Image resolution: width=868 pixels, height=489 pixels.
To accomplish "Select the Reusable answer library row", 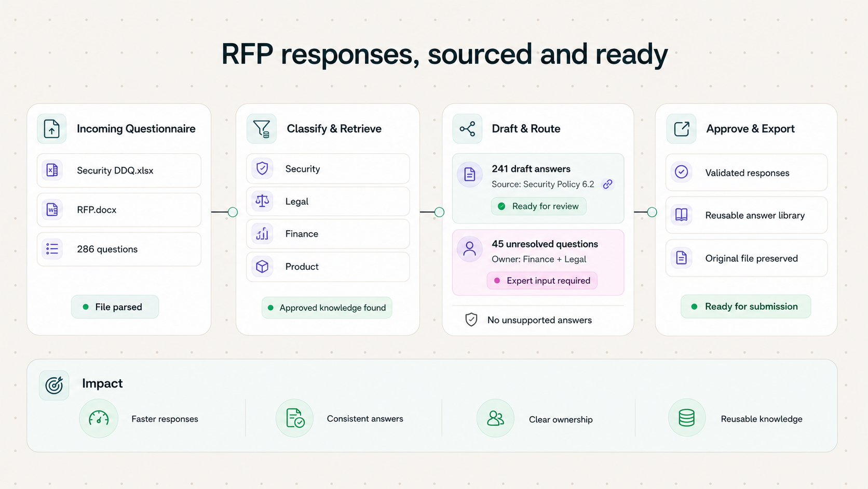I will pyautogui.click(x=747, y=215).
